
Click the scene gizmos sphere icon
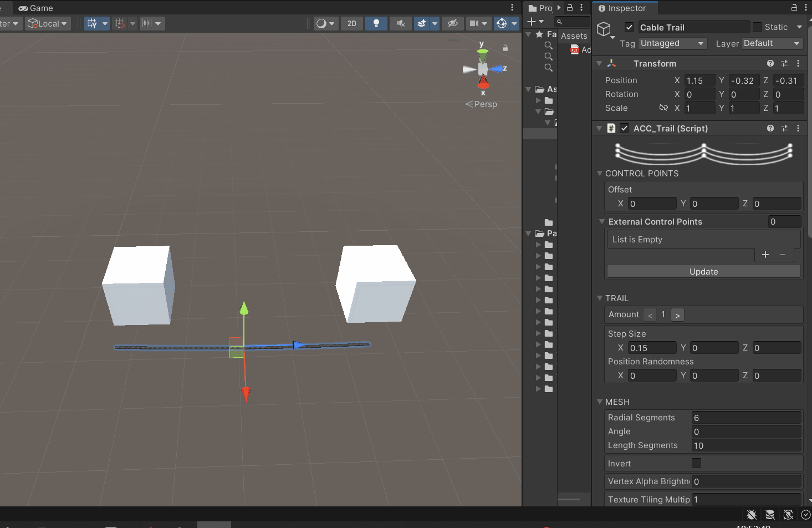[501, 23]
